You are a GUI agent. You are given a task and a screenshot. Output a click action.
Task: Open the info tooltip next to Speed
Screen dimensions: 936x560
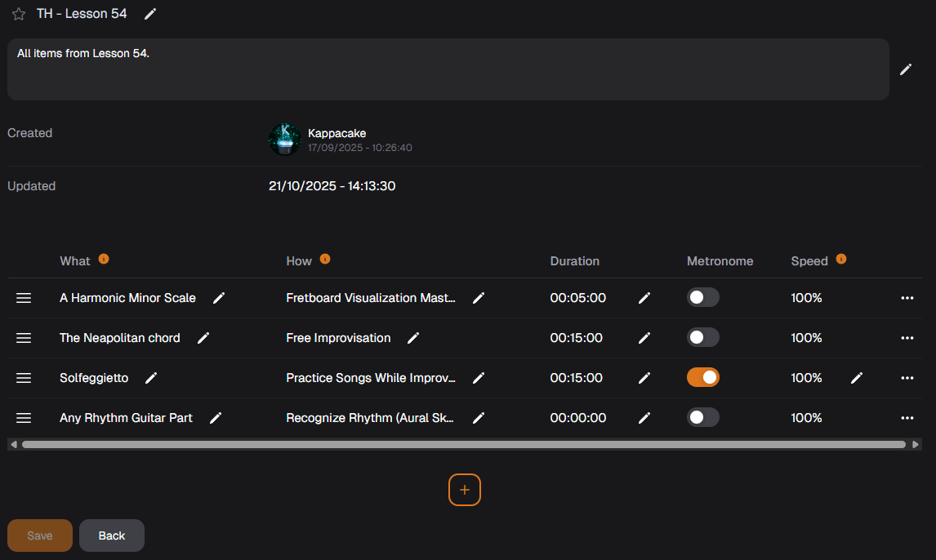[843, 259]
